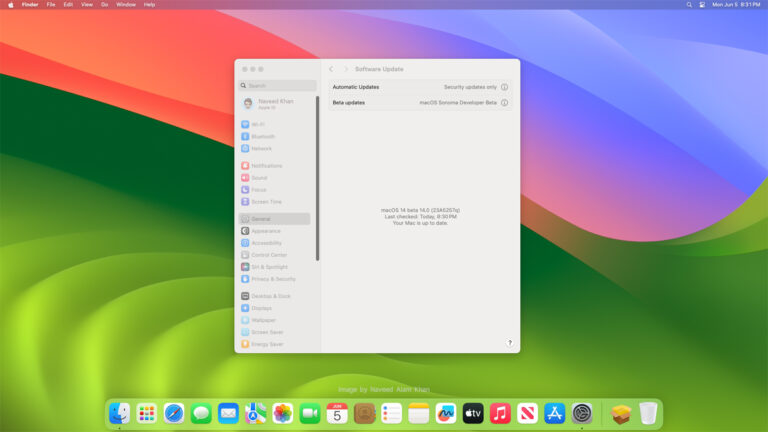Open Appearance settings

[x=261, y=231]
